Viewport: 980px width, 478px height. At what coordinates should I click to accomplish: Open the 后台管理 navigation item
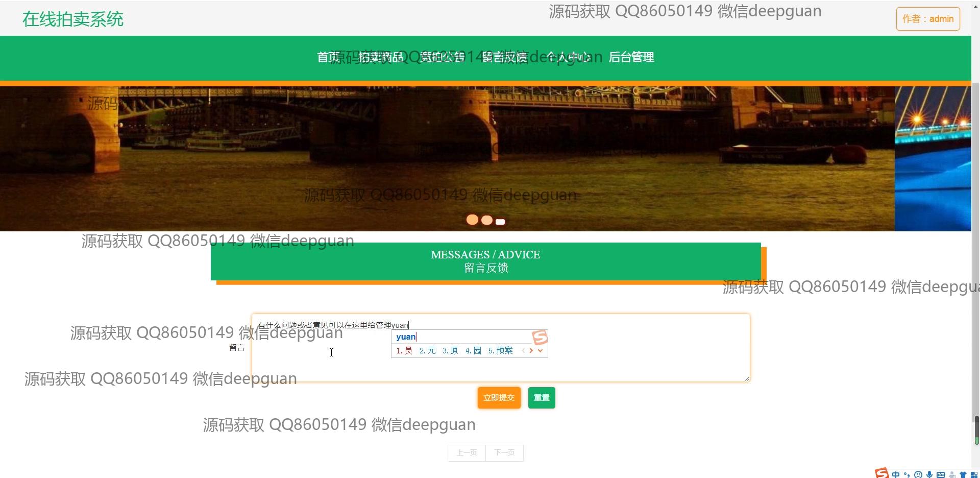631,57
